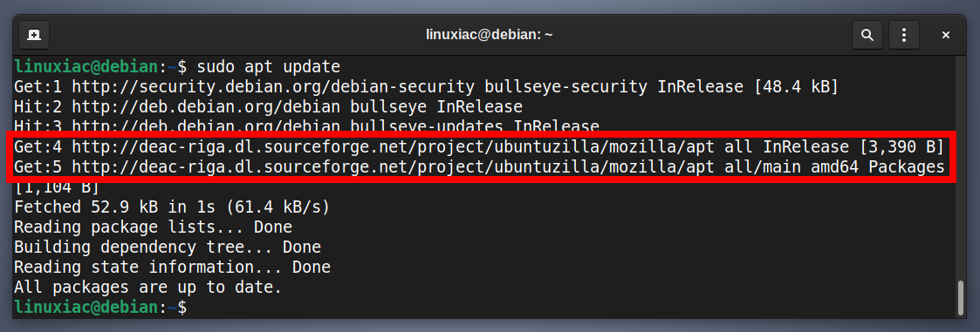Click the window title linuxiac@debian: ~
This screenshot has width=980, height=332.
(490, 35)
